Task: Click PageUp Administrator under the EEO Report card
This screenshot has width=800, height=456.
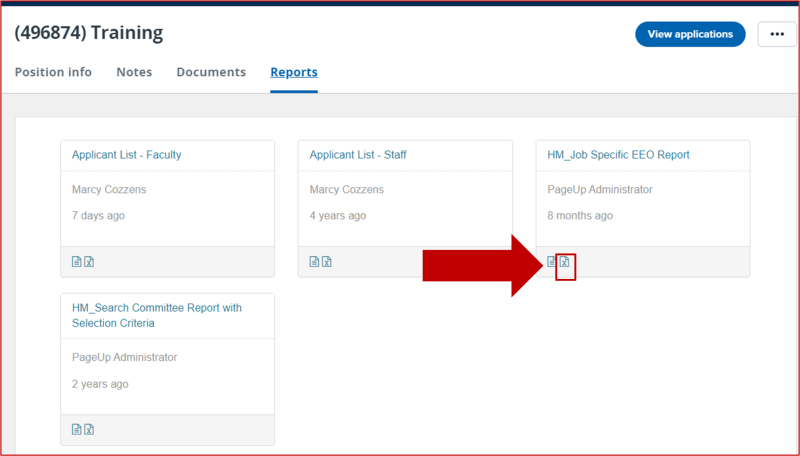Action: pos(600,190)
